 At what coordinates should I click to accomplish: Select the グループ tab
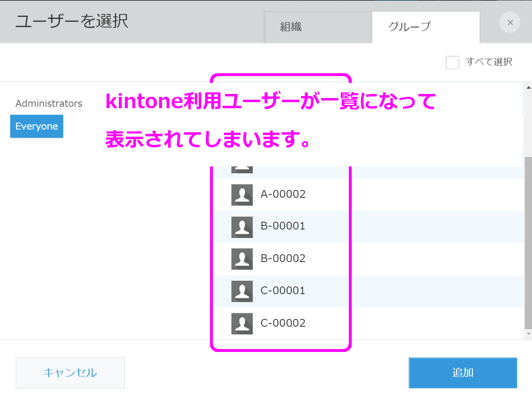pyautogui.click(x=426, y=27)
